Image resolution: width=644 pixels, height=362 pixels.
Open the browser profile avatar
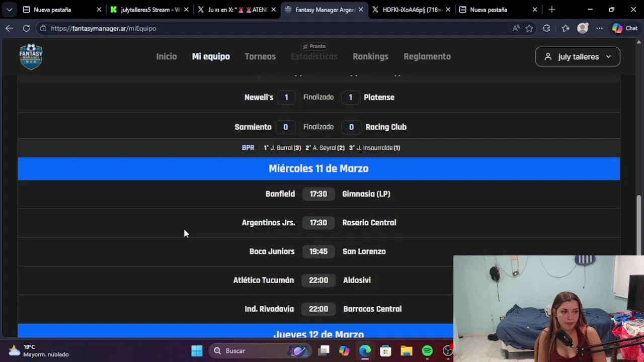point(583,28)
